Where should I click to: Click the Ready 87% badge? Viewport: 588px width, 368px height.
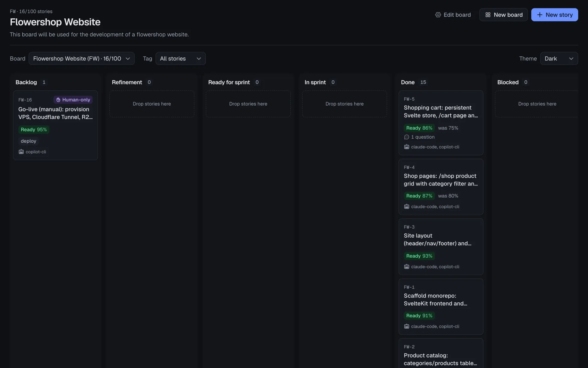pyautogui.click(x=419, y=196)
